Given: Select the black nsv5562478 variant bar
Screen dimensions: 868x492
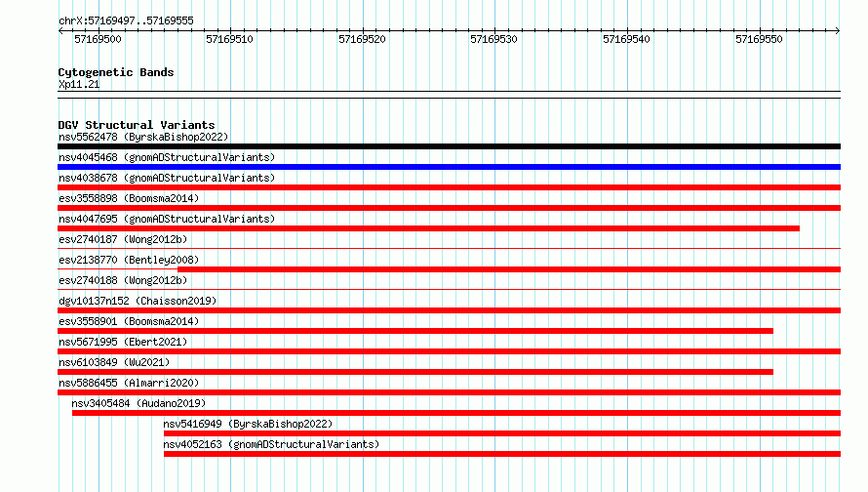Looking at the screenshot, I should tap(449, 146).
